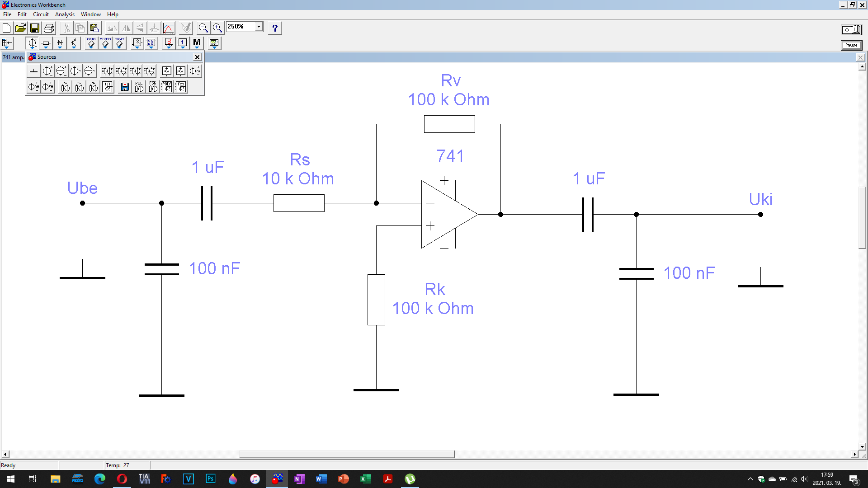Toggle the Sources parts bin button
This screenshot has height=488, width=868.
(32, 43)
